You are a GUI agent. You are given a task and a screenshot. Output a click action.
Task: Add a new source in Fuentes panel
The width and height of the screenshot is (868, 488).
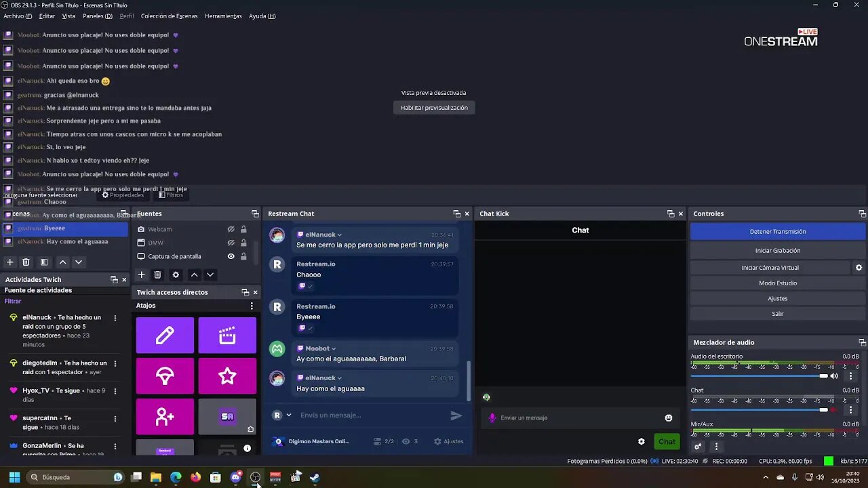pos(141,274)
